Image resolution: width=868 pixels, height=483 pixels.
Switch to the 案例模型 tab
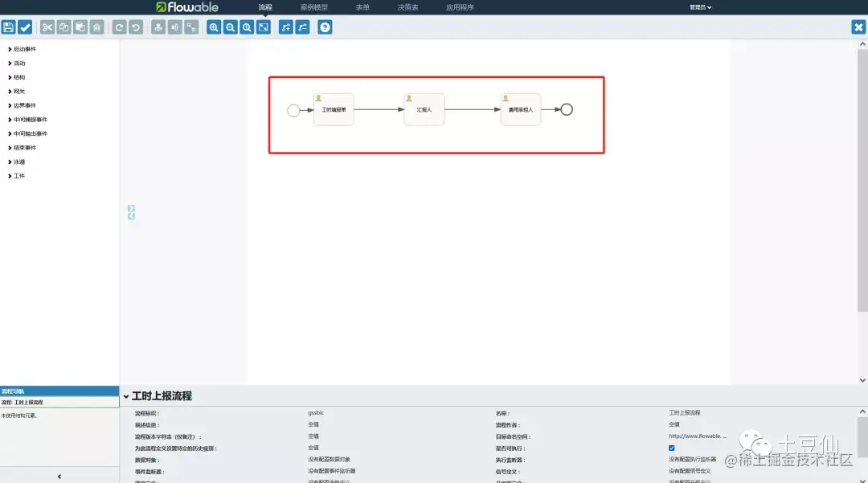[x=314, y=7]
